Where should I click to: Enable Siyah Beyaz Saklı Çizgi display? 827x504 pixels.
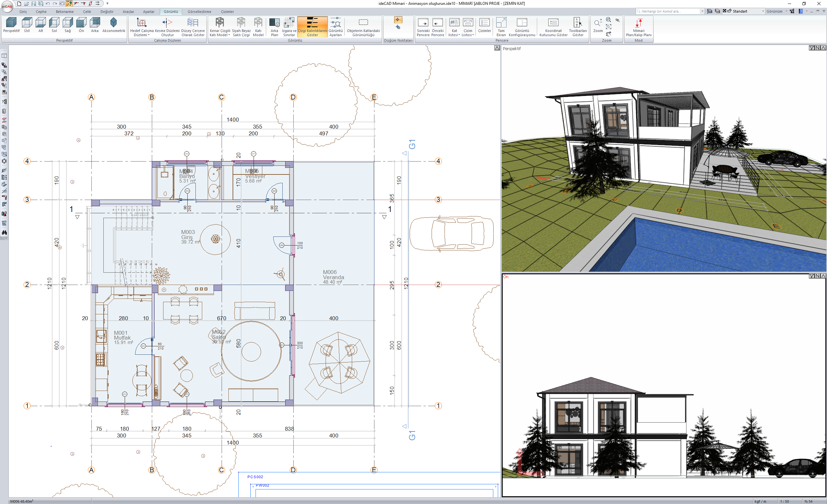click(241, 23)
